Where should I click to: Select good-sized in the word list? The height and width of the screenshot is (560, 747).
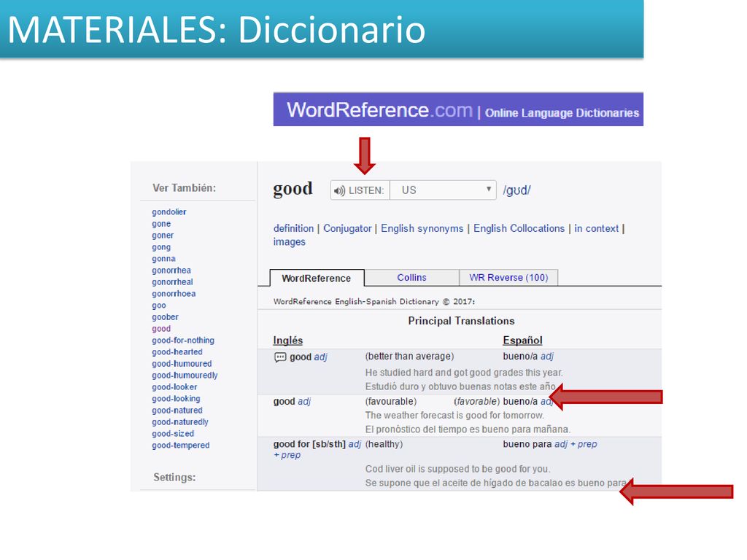coord(173,434)
